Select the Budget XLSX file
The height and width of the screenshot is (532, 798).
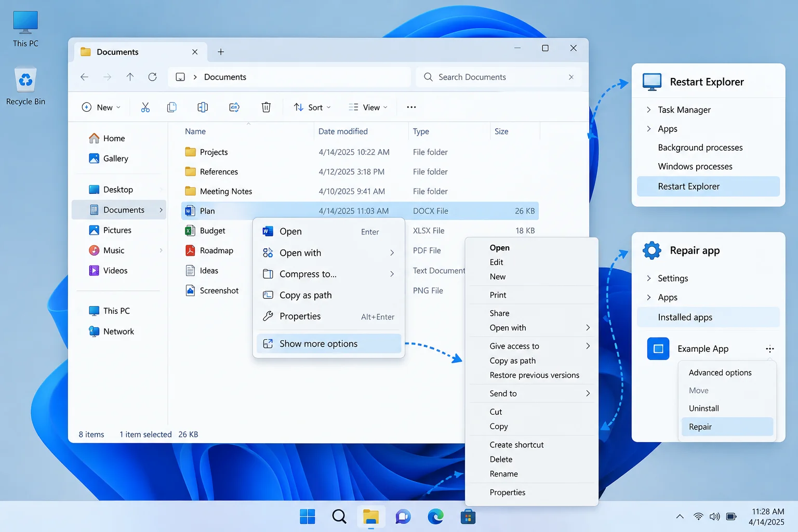360,231
